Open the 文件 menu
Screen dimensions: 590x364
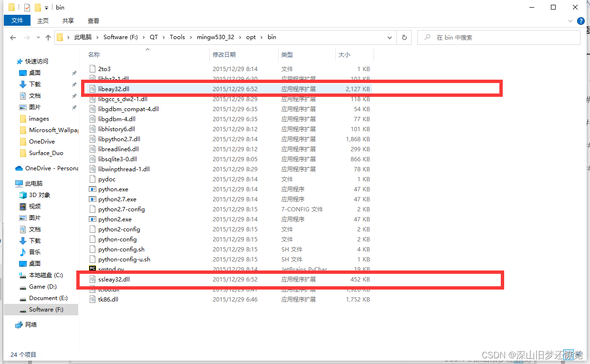[17, 21]
